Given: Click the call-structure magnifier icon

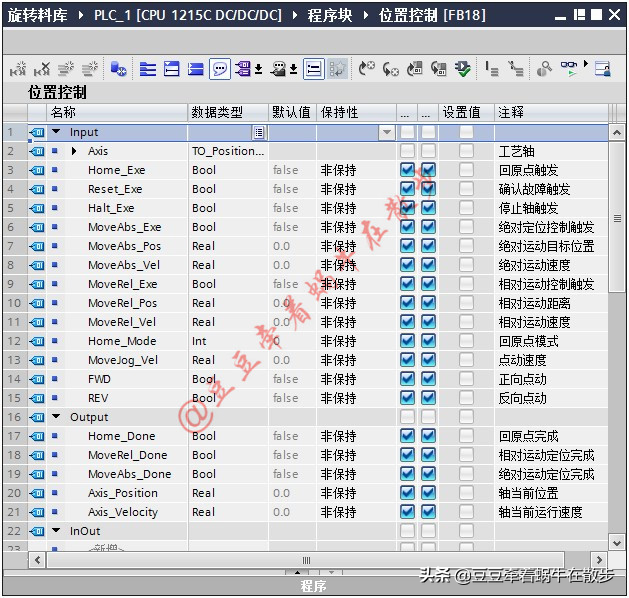Looking at the screenshot, I should click(544, 69).
